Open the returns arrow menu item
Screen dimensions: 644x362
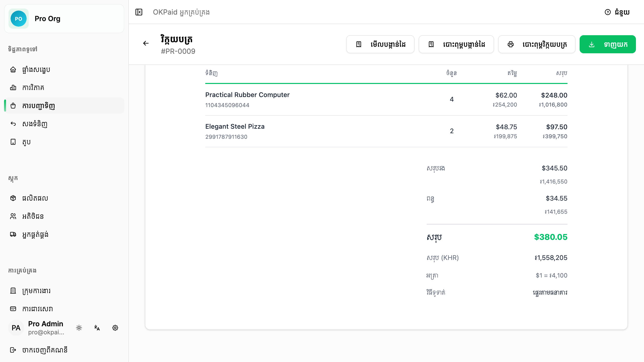[x=64, y=124]
